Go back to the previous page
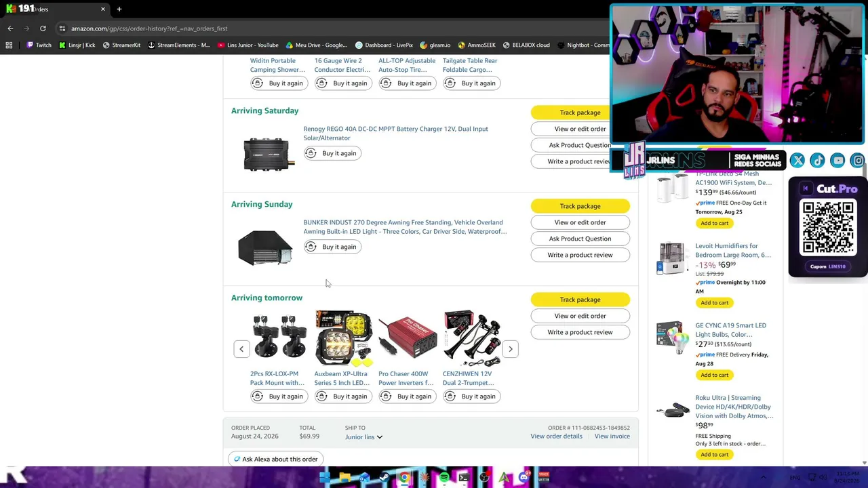The height and width of the screenshot is (488, 868). click(x=10, y=28)
